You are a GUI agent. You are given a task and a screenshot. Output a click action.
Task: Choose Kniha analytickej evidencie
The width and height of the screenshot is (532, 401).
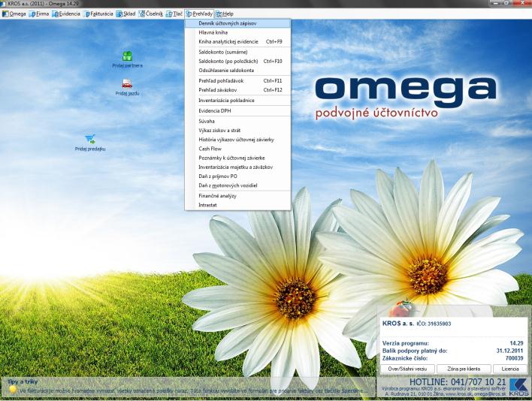237,42
